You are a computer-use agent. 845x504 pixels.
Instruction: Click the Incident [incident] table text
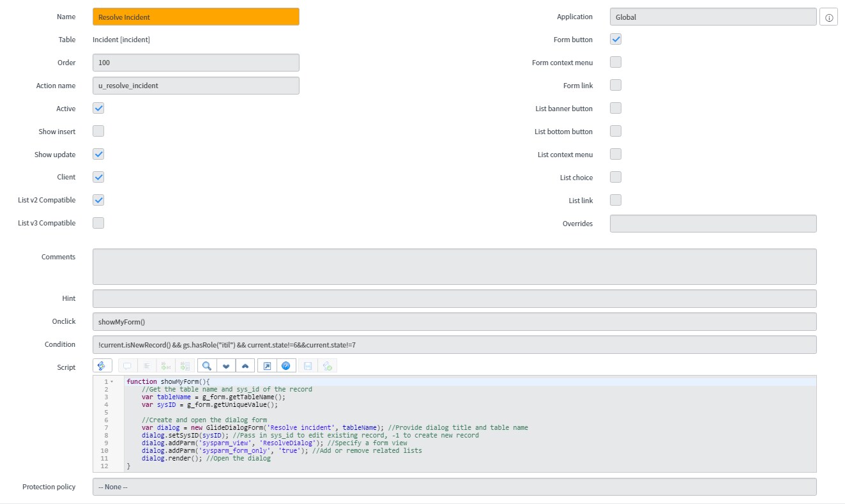tap(121, 40)
